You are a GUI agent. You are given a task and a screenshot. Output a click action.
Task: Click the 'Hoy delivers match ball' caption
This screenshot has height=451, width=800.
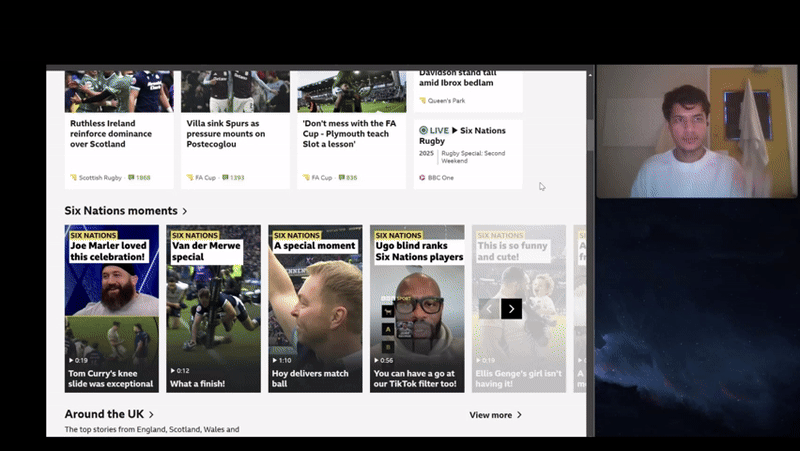[310, 379]
